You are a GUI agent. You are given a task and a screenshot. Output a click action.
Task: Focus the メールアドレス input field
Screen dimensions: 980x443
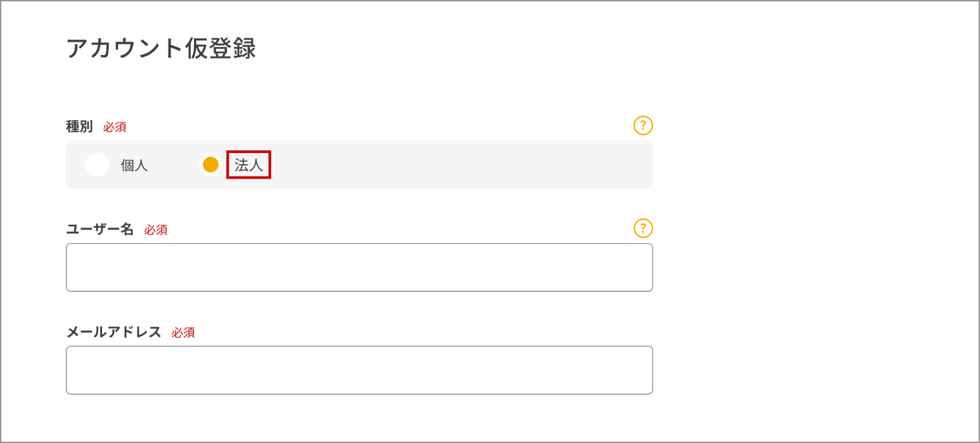[359, 370]
